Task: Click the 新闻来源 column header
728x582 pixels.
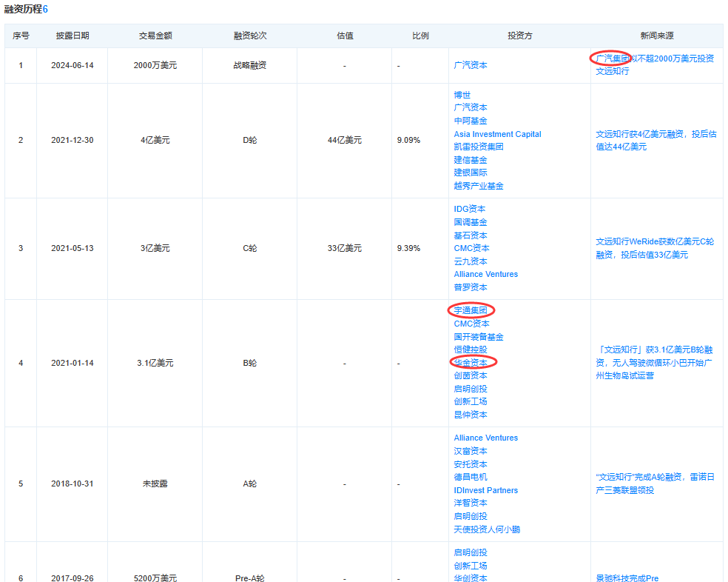Action: pyautogui.click(x=656, y=36)
